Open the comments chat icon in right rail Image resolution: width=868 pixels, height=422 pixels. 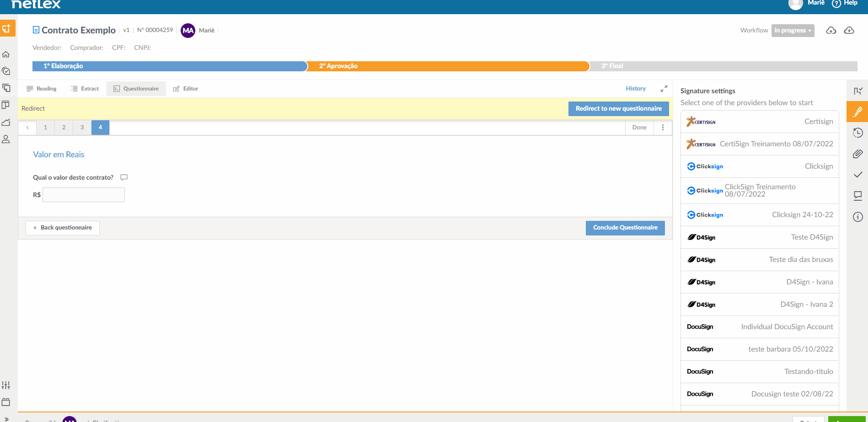tap(858, 196)
